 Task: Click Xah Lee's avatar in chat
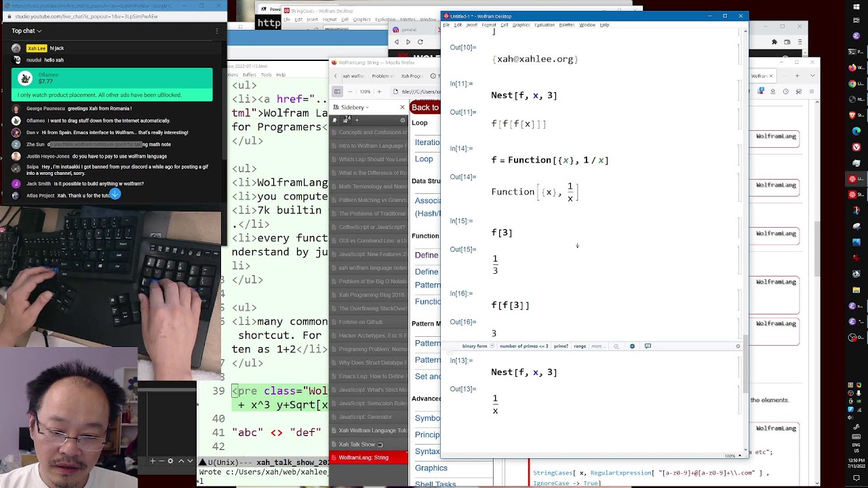16,48
